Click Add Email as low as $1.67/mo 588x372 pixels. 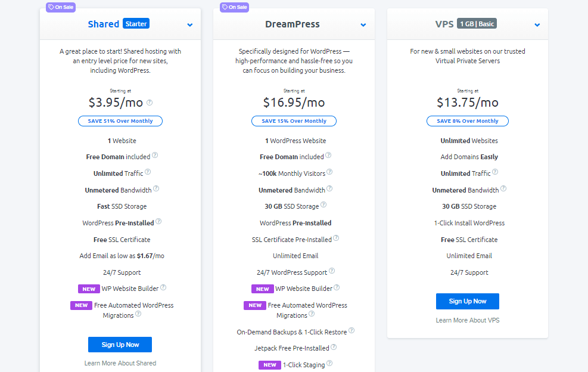click(x=122, y=256)
